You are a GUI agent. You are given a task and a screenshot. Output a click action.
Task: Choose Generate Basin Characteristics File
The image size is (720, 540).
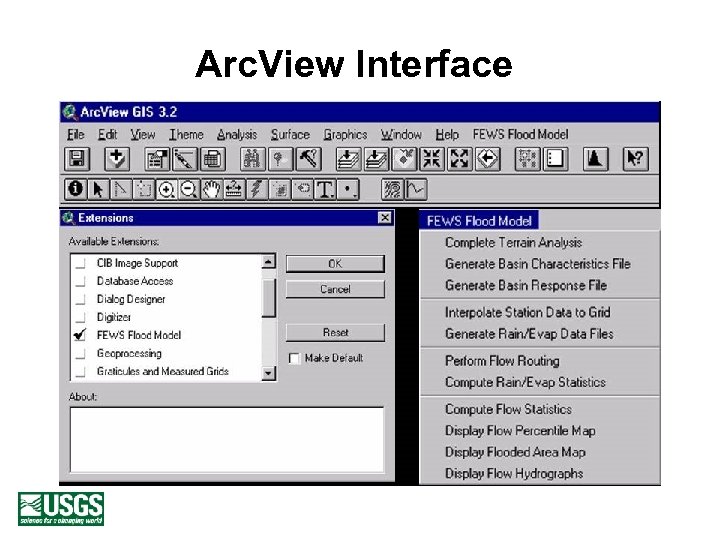(x=538, y=264)
